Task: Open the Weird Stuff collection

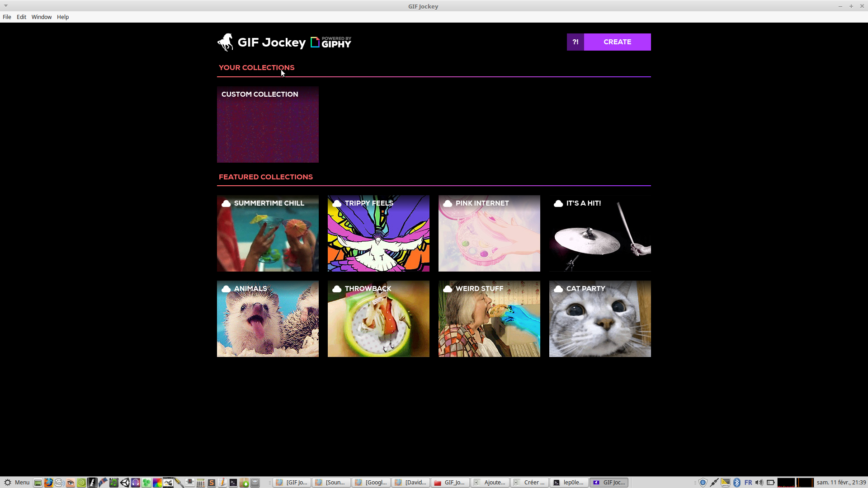Action: tap(489, 319)
